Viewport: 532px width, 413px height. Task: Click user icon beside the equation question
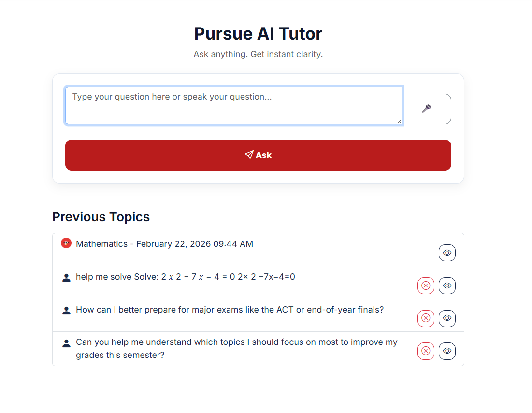pos(67,278)
